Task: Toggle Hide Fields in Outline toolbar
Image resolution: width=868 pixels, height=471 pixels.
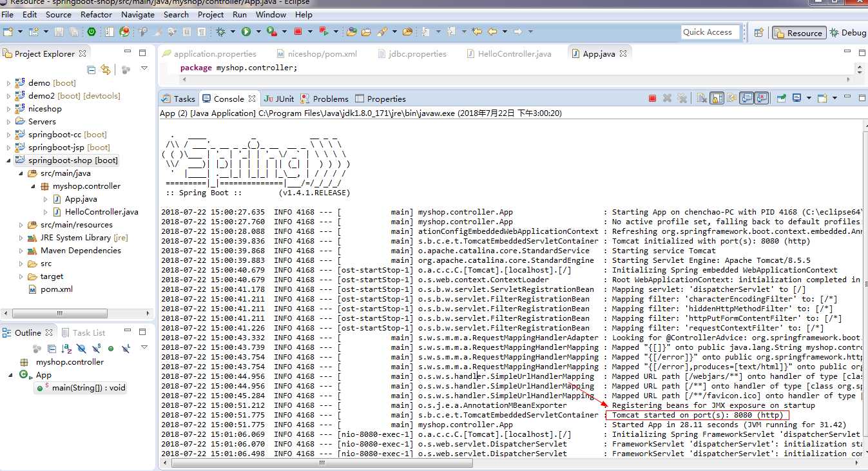Action: (x=81, y=349)
